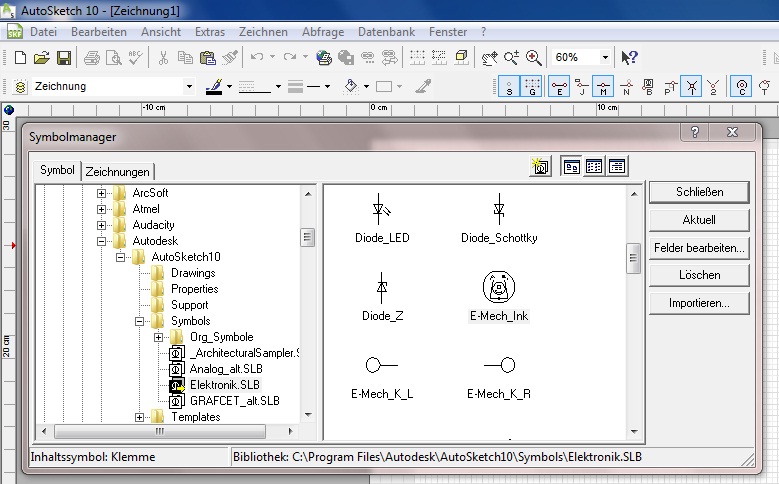
Task: Switch to large icon preview view
Action: 571,166
